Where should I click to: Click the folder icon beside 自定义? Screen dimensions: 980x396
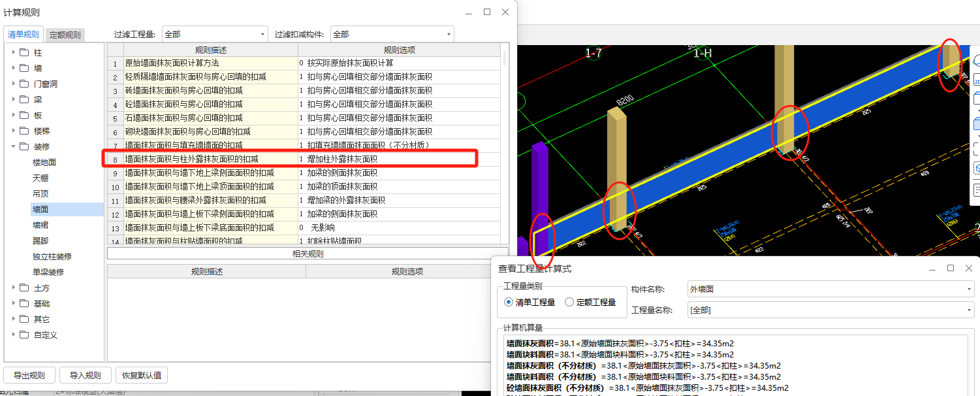(24, 335)
